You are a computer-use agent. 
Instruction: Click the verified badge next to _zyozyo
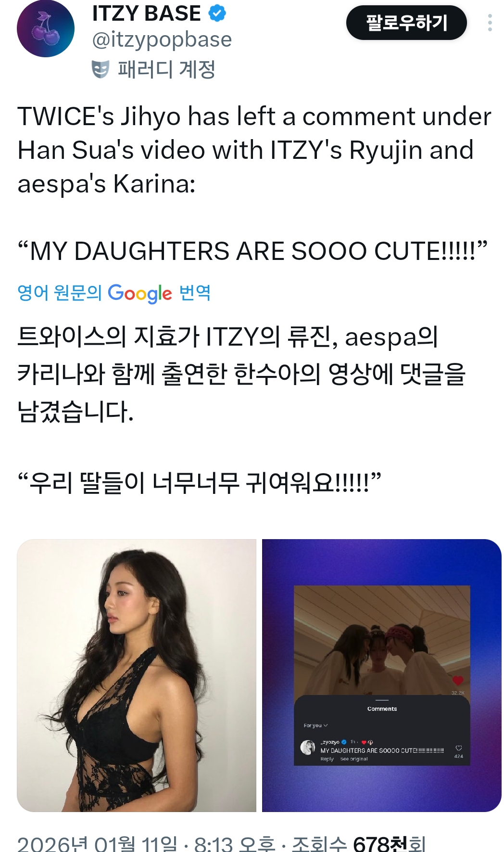(344, 742)
